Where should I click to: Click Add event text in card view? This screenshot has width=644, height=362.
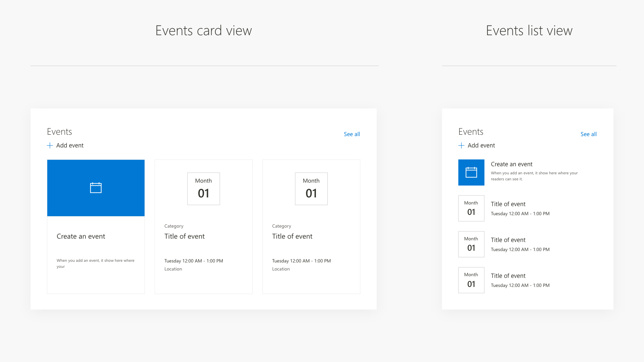tap(70, 145)
